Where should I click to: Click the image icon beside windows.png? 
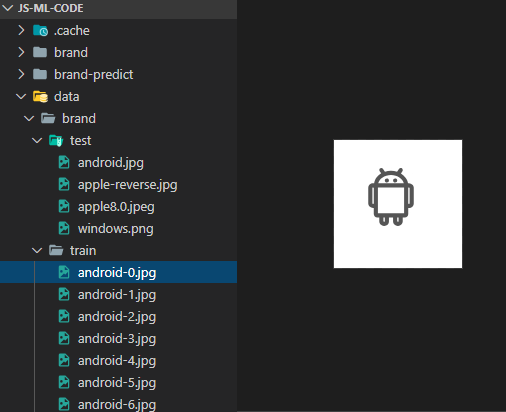click(64, 228)
